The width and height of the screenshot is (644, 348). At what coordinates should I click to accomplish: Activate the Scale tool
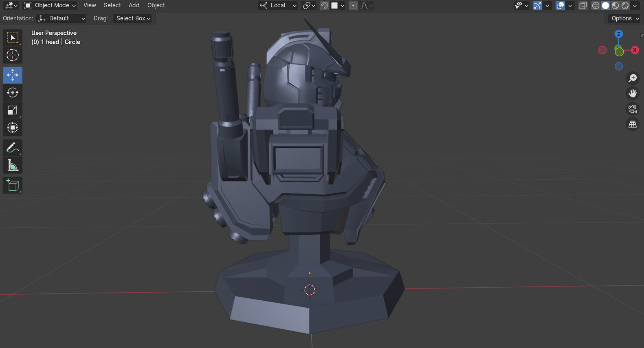click(13, 110)
